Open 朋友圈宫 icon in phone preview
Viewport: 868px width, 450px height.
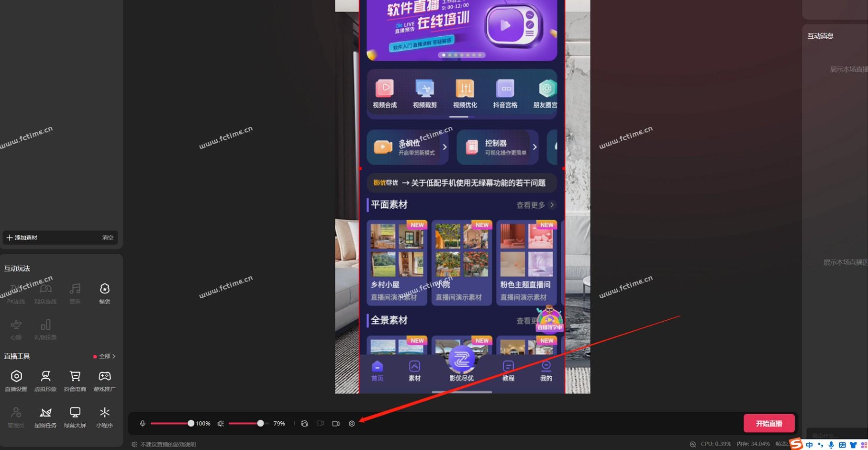coord(545,94)
